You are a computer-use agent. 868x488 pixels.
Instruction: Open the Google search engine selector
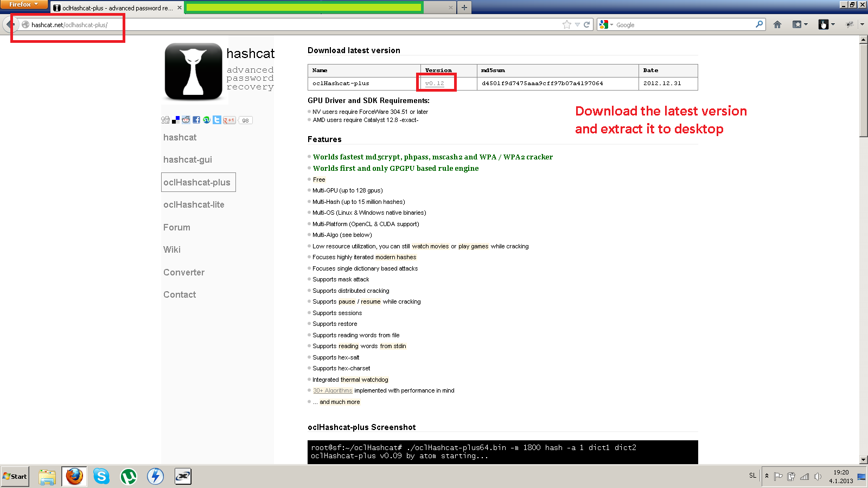click(x=606, y=24)
